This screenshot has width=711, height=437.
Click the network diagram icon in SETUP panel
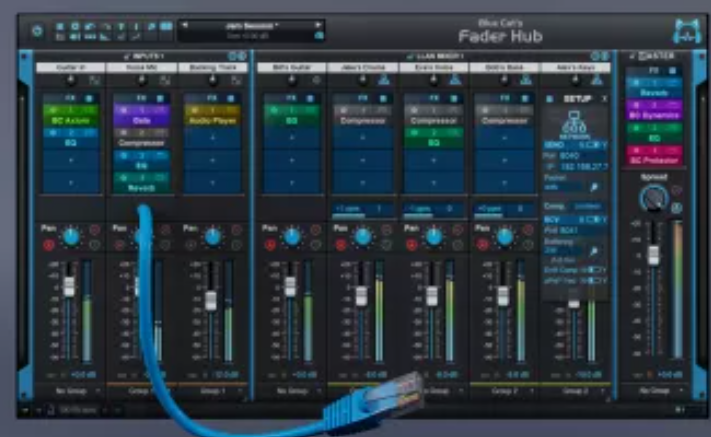pos(574,124)
